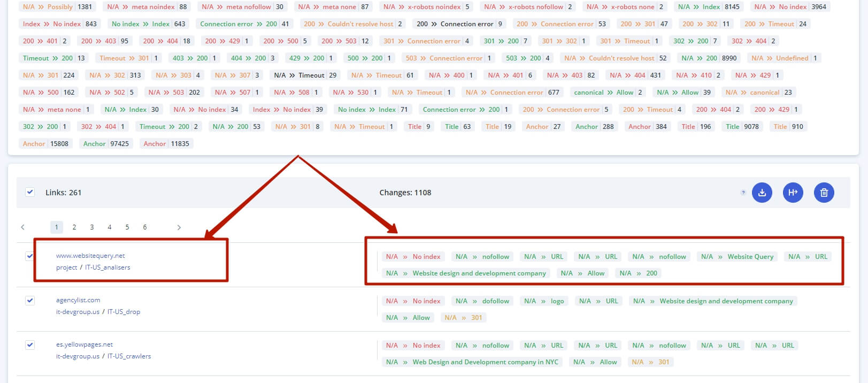The image size is (868, 383).
Task: Select the 'canonical » Allow' 2 tag
Action: point(608,93)
